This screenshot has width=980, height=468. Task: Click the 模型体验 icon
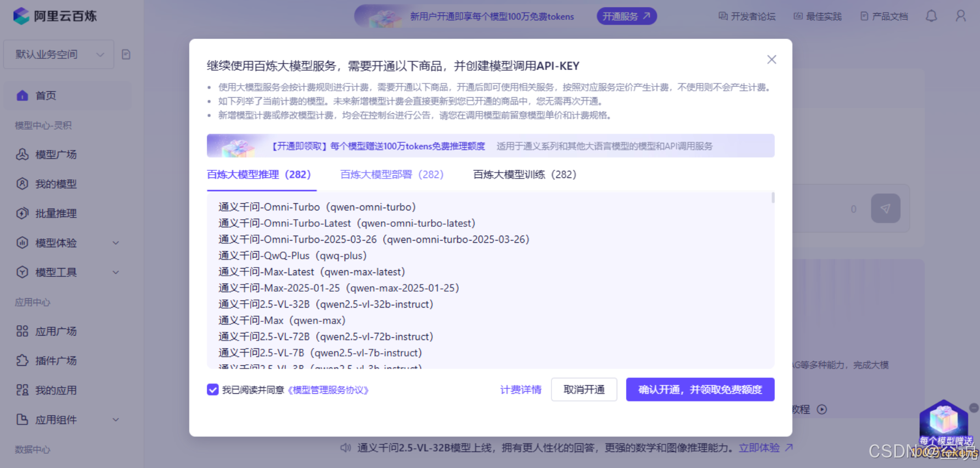pyautogui.click(x=22, y=243)
